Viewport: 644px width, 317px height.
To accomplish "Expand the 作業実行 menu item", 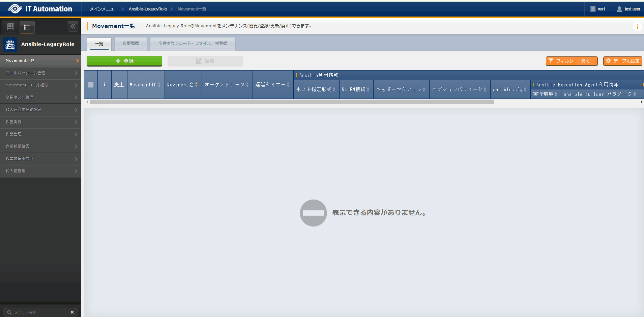I will 40,122.
